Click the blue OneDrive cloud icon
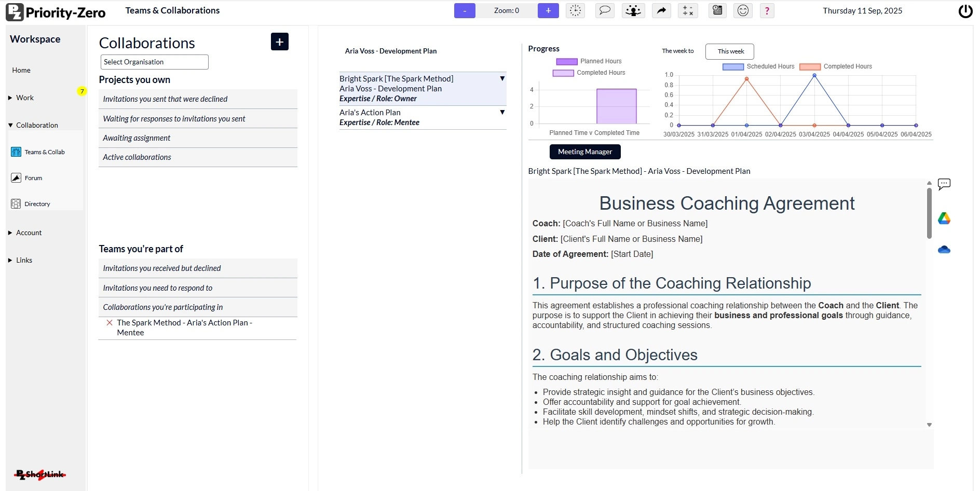This screenshot has height=491, width=980. click(x=944, y=250)
